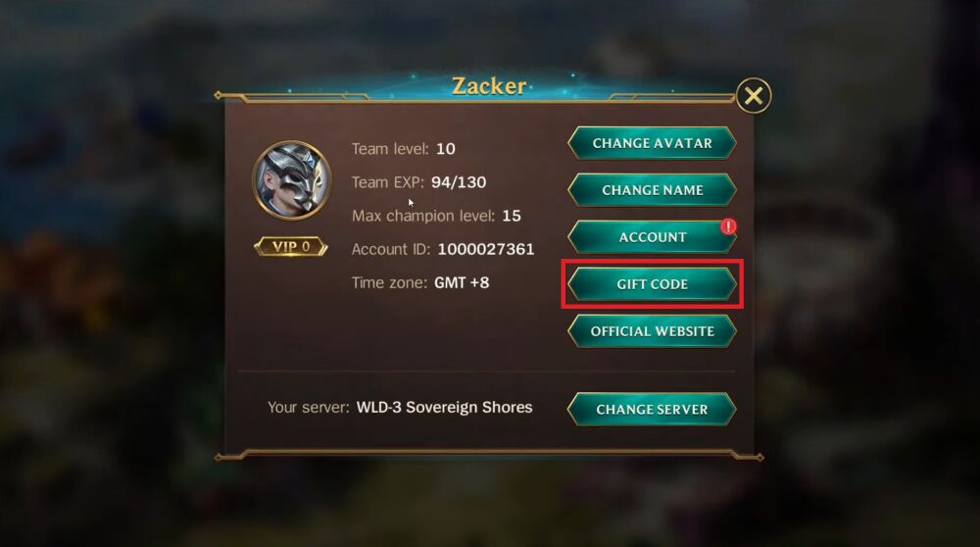Image resolution: width=980 pixels, height=547 pixels.
Task: Choose the Change Server button
Action: (x=652, y=410)
